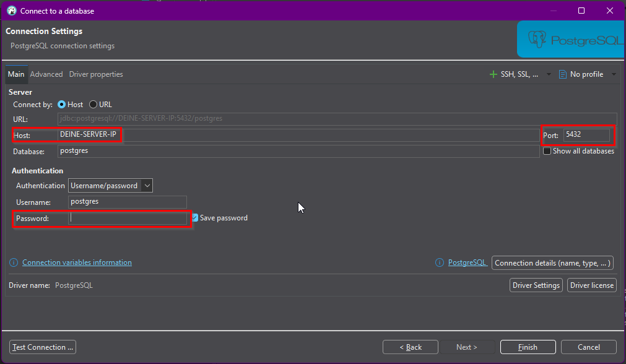Screen dimensions: 626x364
Task: Click the Test Connection button
Action: 43,347
